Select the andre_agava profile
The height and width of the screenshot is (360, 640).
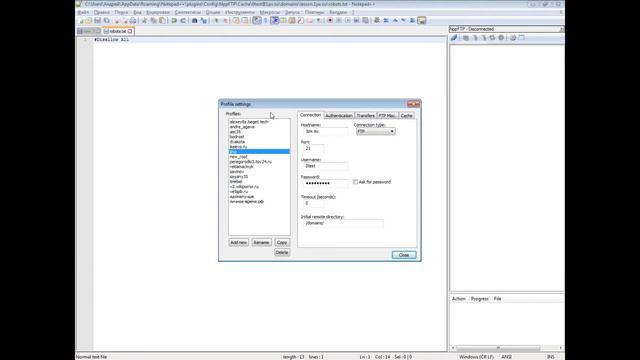[259, 127]
